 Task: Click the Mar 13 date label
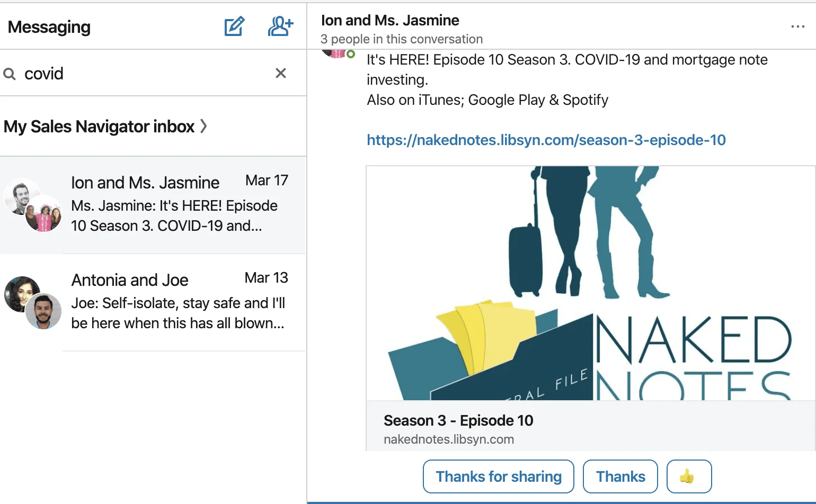[266, 278]
